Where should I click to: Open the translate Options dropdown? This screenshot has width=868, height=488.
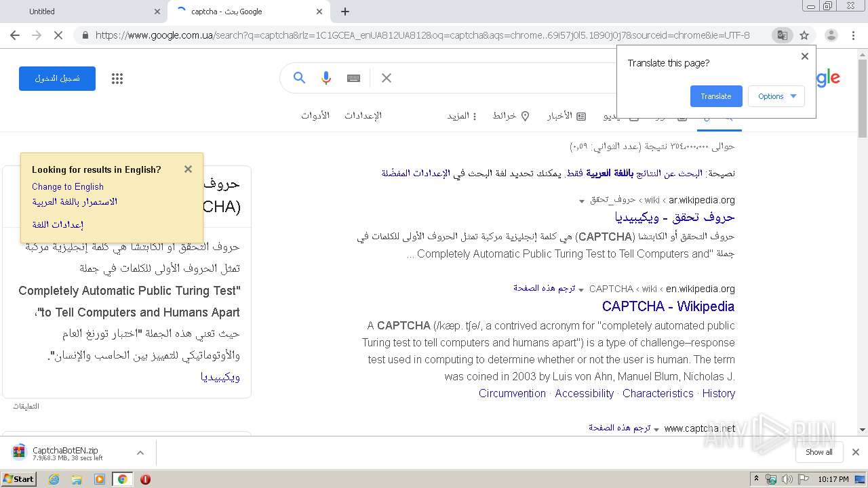pos(776,96)
